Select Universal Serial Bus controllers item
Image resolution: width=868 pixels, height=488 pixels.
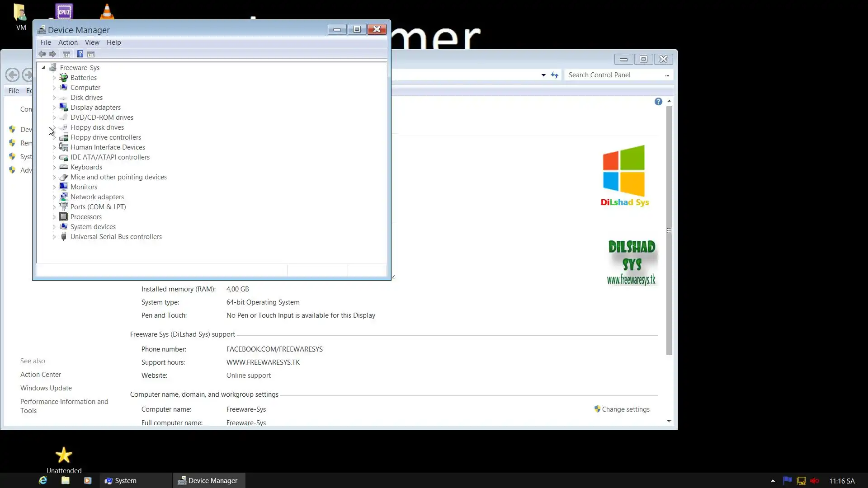click(x=116, y=237)
